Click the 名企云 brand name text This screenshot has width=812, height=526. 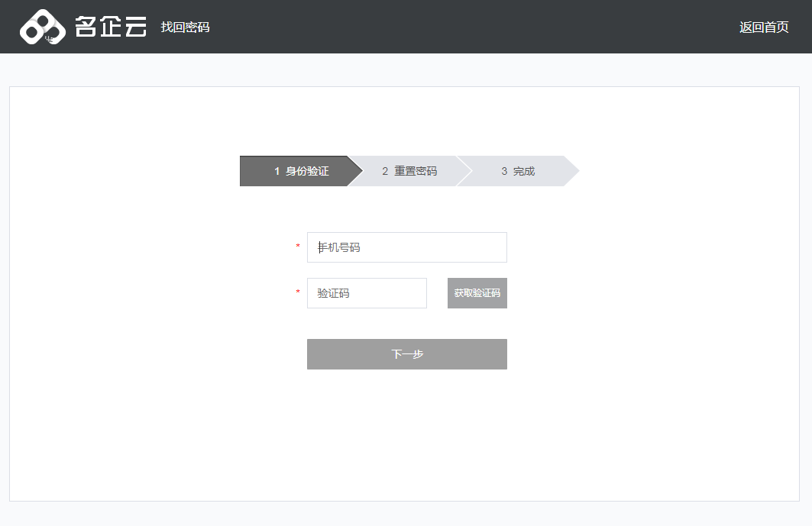pos(111,27)
